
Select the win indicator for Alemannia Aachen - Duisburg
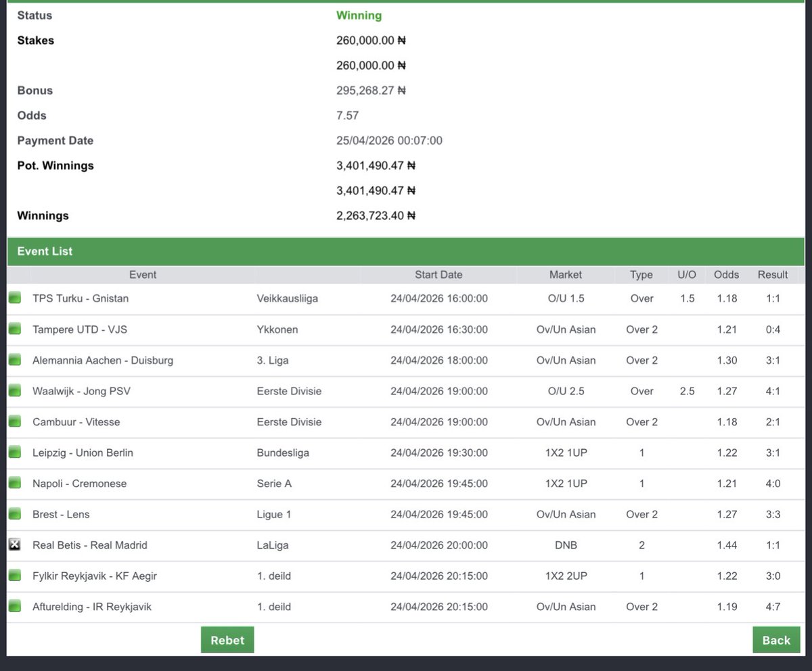(x=14, y=359)
